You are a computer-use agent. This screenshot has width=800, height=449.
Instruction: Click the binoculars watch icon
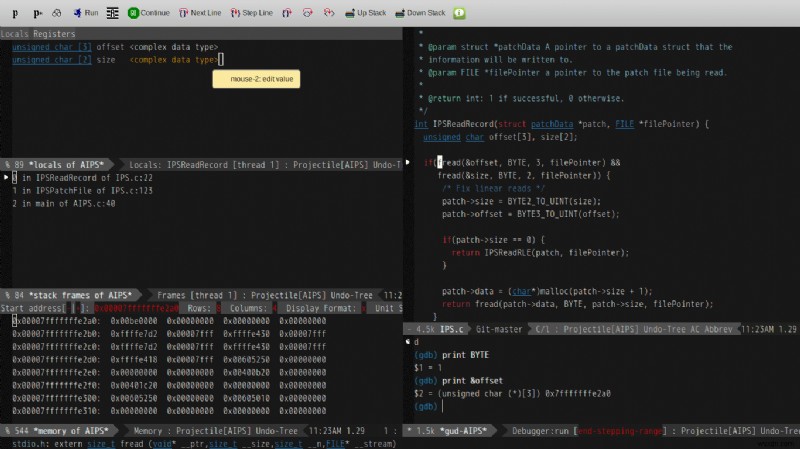tap(57, 13)
